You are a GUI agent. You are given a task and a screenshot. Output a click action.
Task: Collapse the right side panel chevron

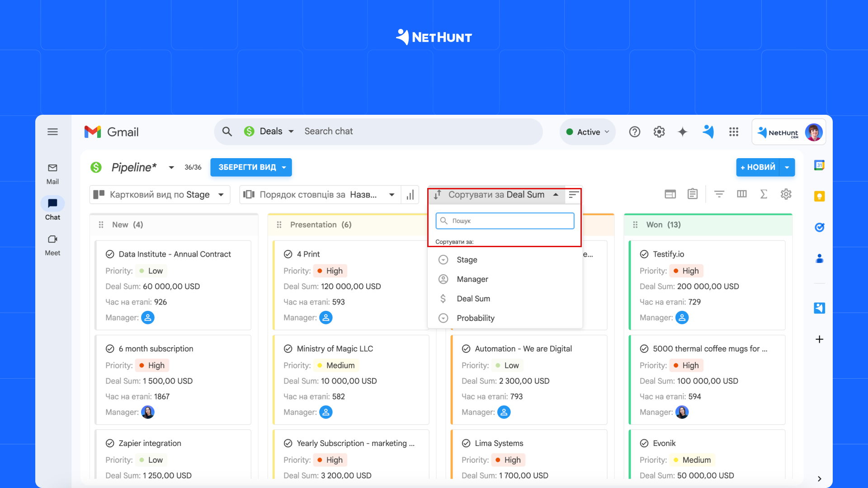[819, 479]
